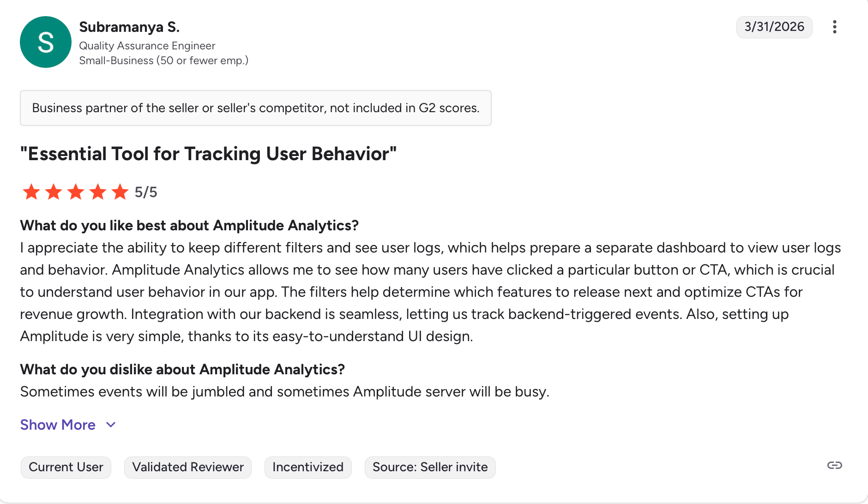Click the Source: Seller invite tag
The height and width of the screenshot is (504, 868).
click(x=430, y=467)
